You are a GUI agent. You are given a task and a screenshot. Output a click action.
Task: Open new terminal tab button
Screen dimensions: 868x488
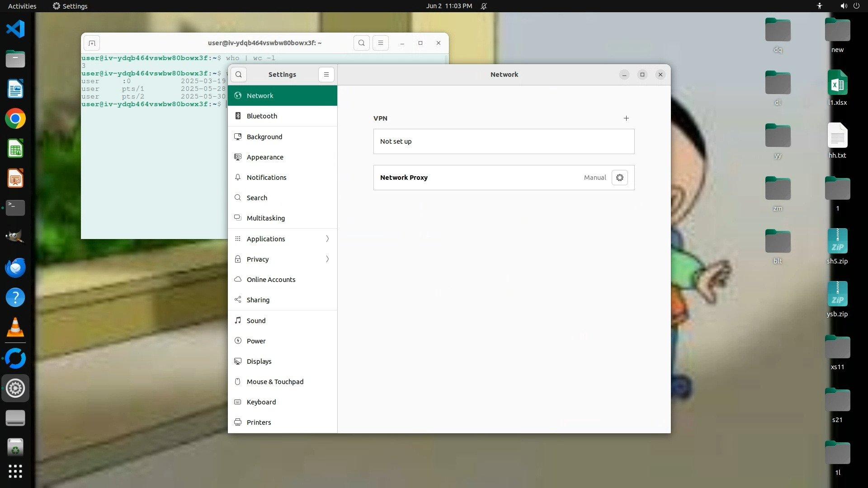[92, 43]
